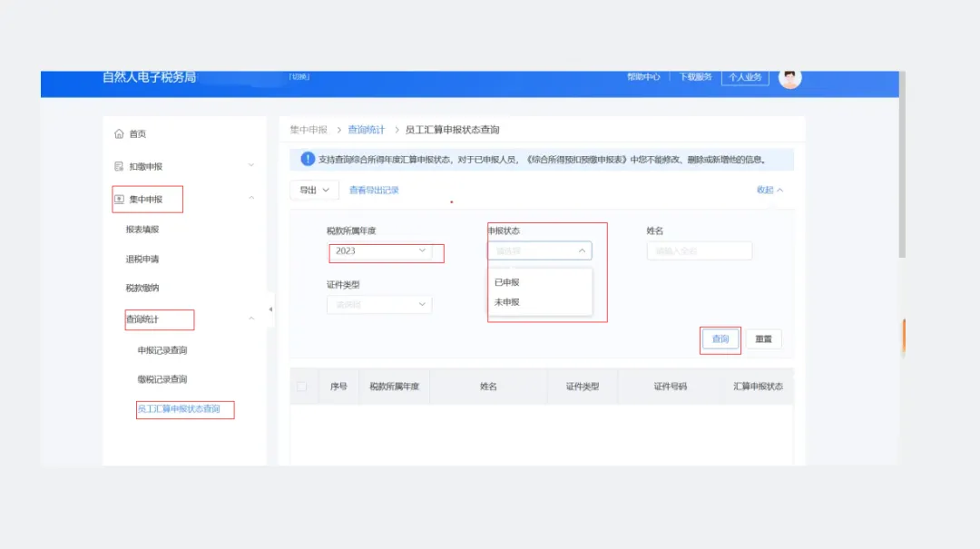Open 报表填报 in the sidebar
980x549 pixels.
(142, 230)
